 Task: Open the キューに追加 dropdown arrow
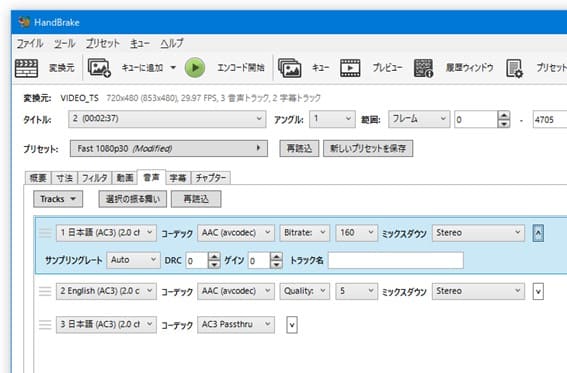click(x=173, y=68)
